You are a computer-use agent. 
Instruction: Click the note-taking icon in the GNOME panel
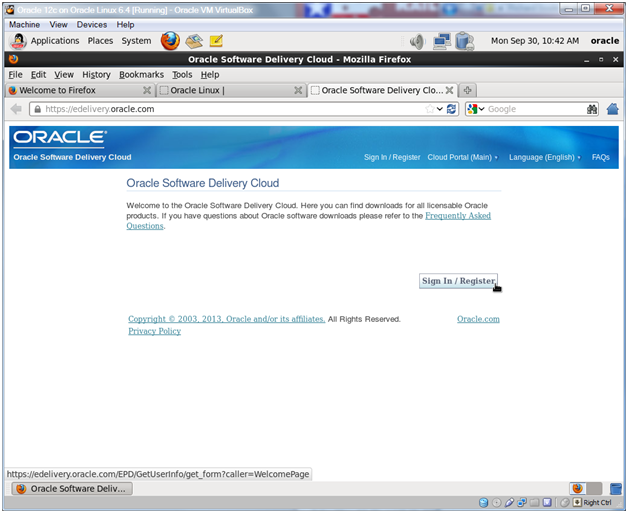coord(215,41)
